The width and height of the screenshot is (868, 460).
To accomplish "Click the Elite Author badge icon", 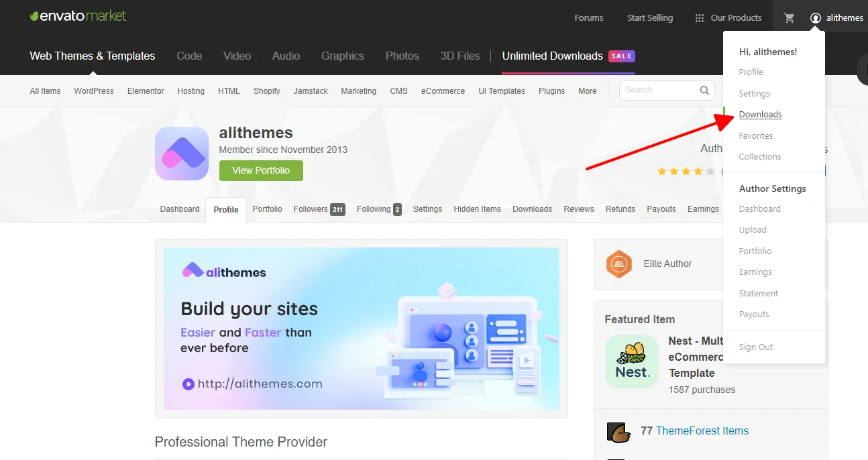I will click(x=619, y=264).
